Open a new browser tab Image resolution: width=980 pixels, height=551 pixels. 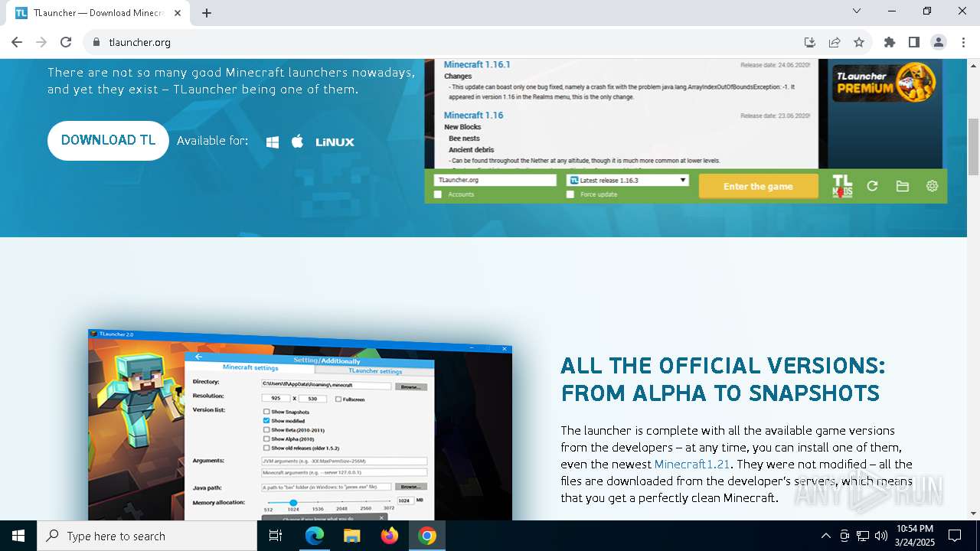coord(207,13)
